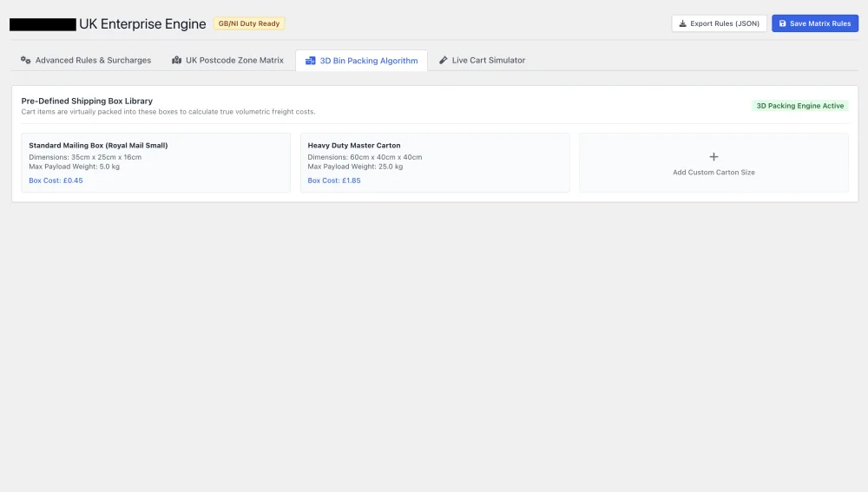
Task: Save the matrix rules
Action: [815, 23]
